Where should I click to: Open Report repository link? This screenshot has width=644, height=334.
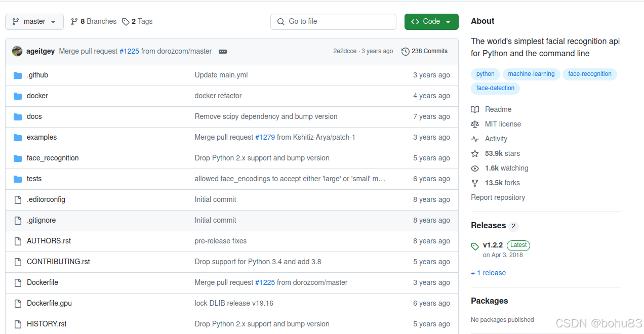(x=498, y=197)
